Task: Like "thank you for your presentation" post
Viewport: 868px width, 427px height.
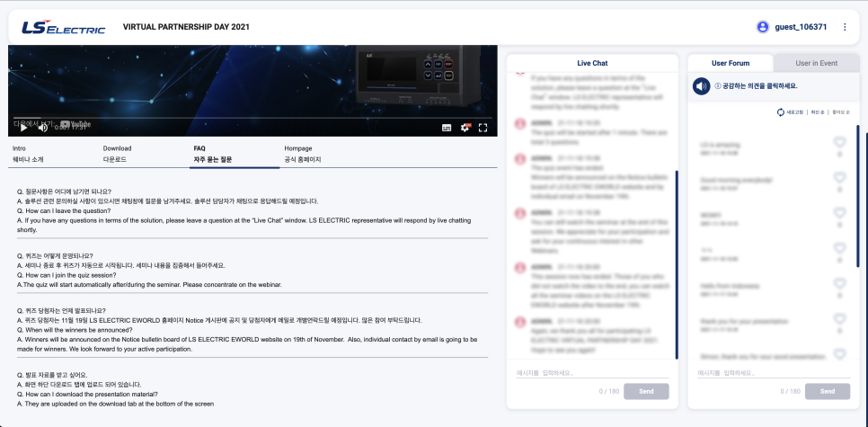Action: 840,319
